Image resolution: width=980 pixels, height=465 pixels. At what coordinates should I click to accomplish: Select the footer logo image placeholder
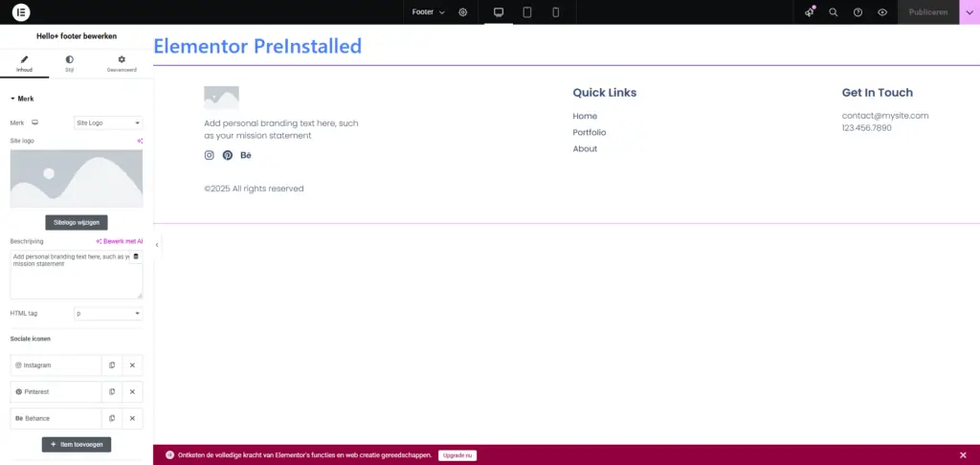point(221,98)
